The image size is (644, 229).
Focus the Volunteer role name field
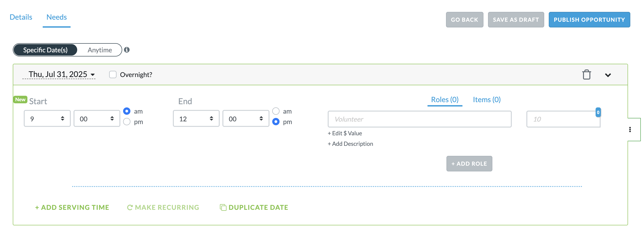click(420, 119)
